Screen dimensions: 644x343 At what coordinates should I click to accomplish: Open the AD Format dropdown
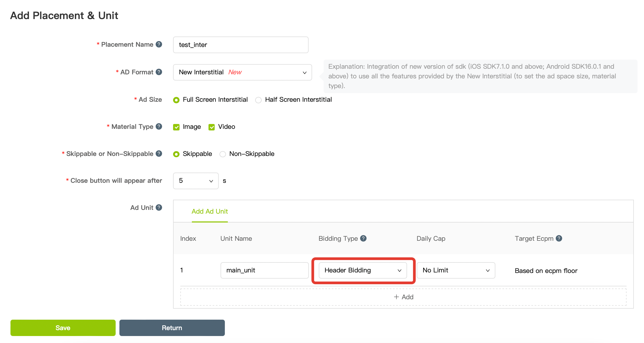[x=242, y=72]
